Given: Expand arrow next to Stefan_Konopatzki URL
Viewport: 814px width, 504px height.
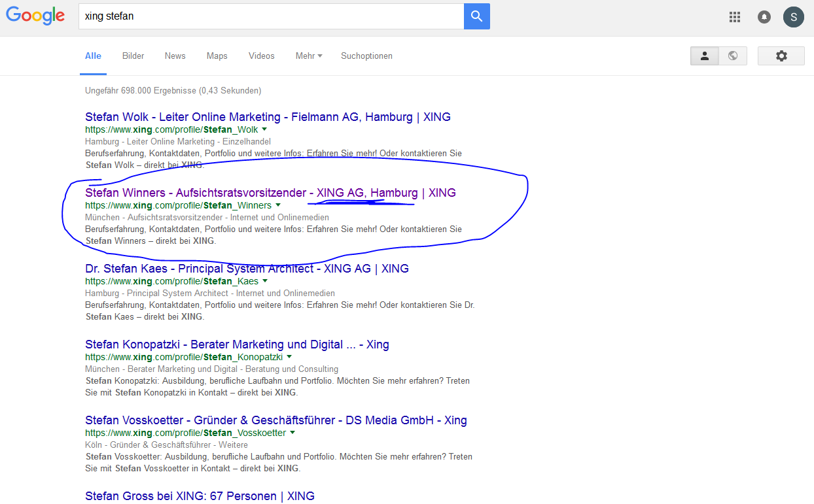Looking at the screenshot, I should click(x=289, y=357).
